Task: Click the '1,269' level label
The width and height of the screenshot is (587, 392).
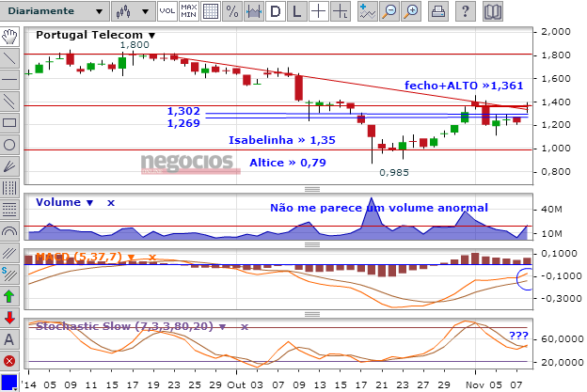Action: 183,123
